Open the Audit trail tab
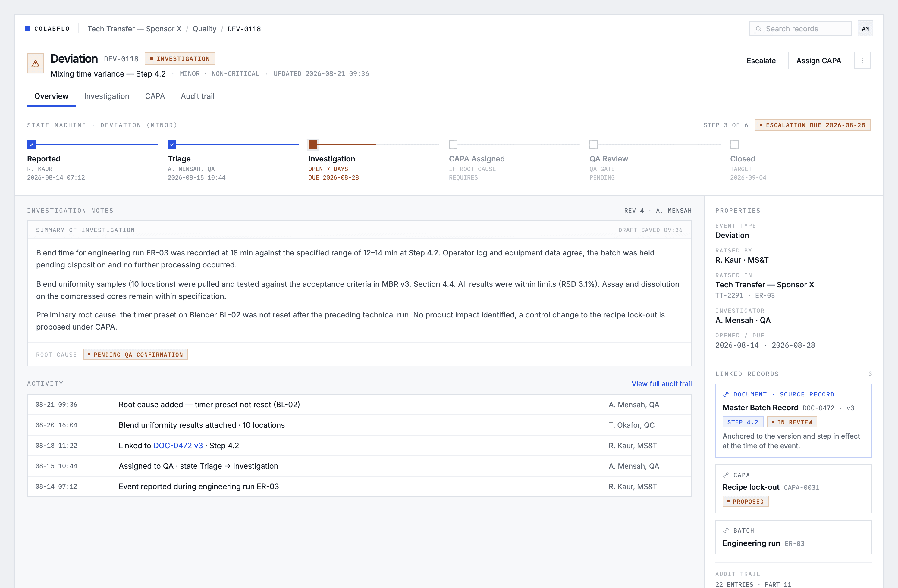Screen dimensions: 898x588 (x=197, y=96)
